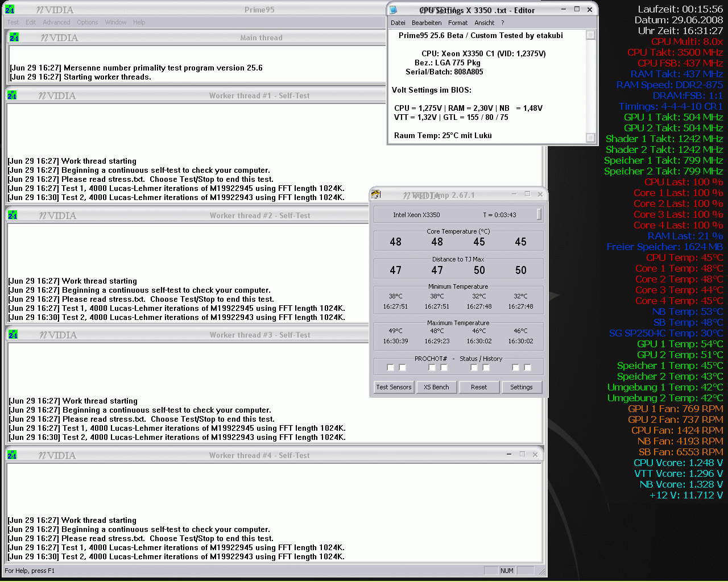
Task: Click 'Intel Xeon X3350' in Real Temp
Action: 416,215
